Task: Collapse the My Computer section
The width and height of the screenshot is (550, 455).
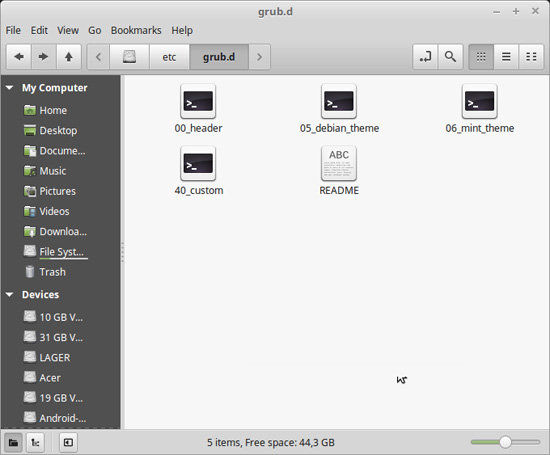Action: click(x=10, y=88)
